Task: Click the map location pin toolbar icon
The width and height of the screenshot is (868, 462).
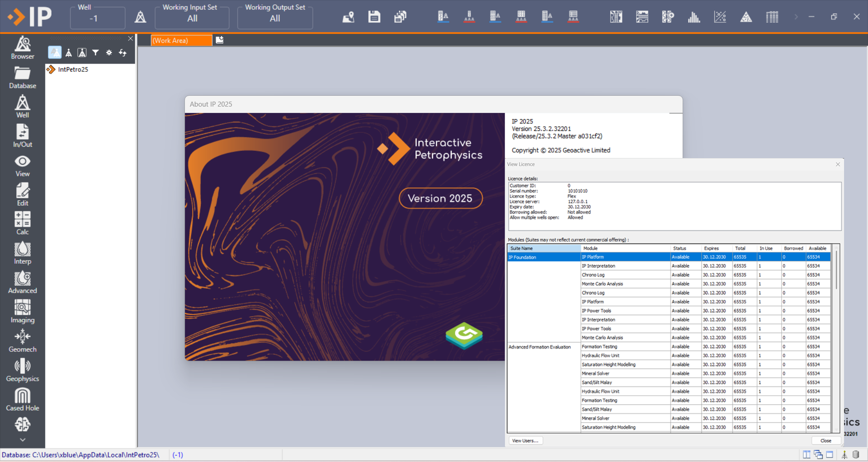Action: (348, 17)
